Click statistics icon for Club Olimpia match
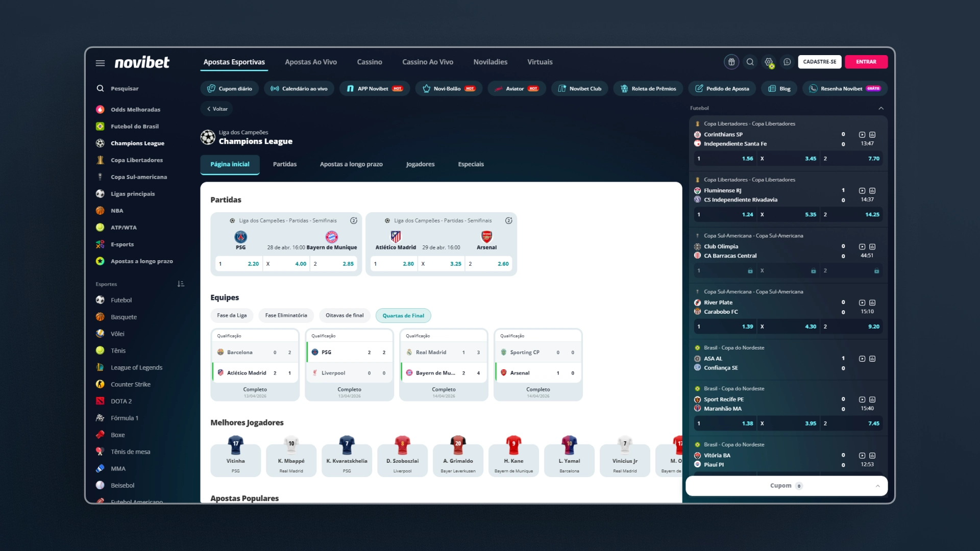This screenshot has height=551, width=980. point(872,246)
